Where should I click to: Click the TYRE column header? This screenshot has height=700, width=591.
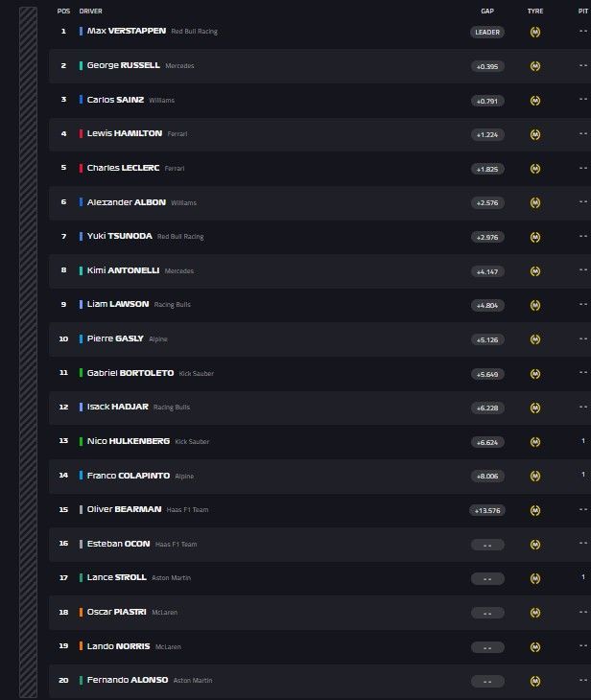click(535, 11)
